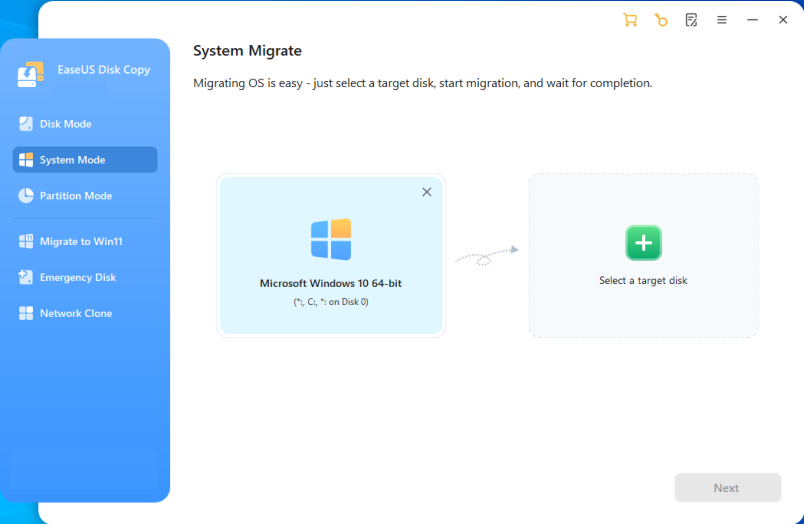Click the Next button
804x524 pixels.
728,488
